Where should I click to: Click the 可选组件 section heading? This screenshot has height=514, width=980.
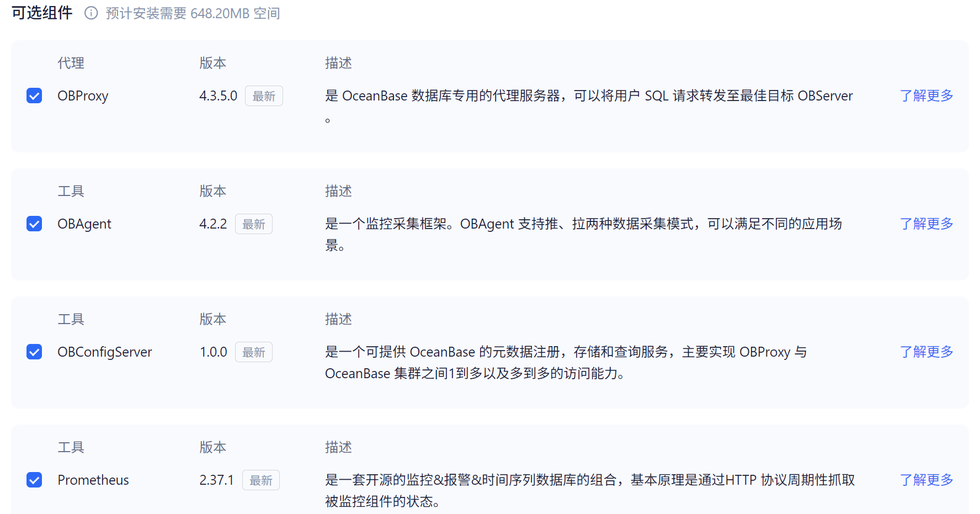tap(42, 13)
